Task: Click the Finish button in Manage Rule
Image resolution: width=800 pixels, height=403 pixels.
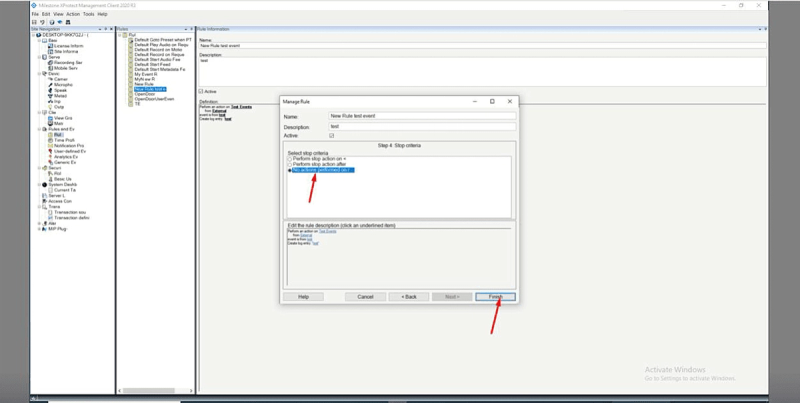Action: tap(495, 297)
